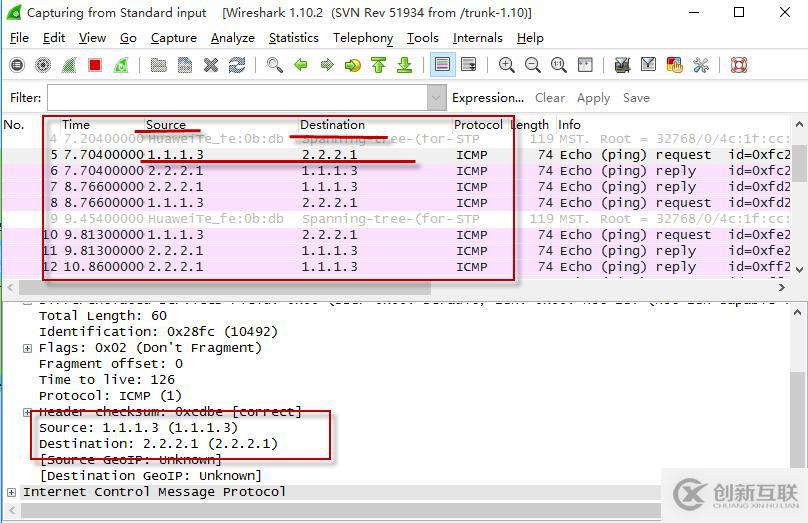808x523 pixels.
Task: Select the Total Length: 60 line
Action: (103, 316)
